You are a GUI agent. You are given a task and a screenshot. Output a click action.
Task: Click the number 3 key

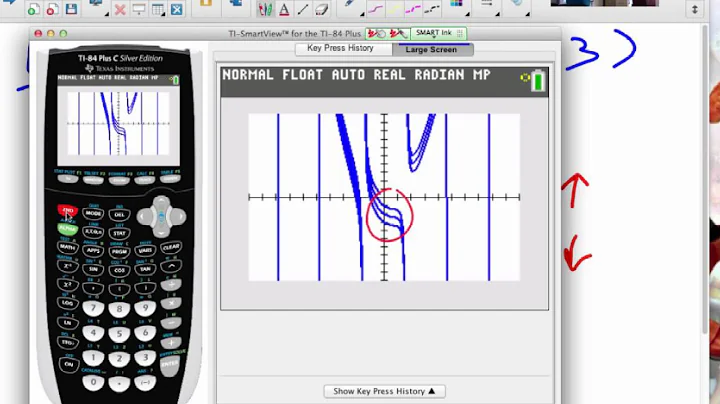pyautogui.click(x=146, y=357)
